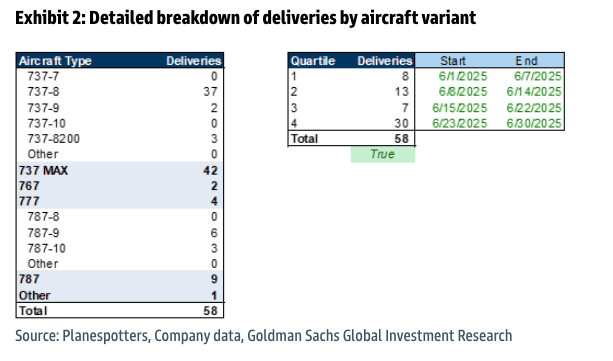Select the 787 subtotal row
Viewport: 613px width, 361px height.
click(119, 279)
